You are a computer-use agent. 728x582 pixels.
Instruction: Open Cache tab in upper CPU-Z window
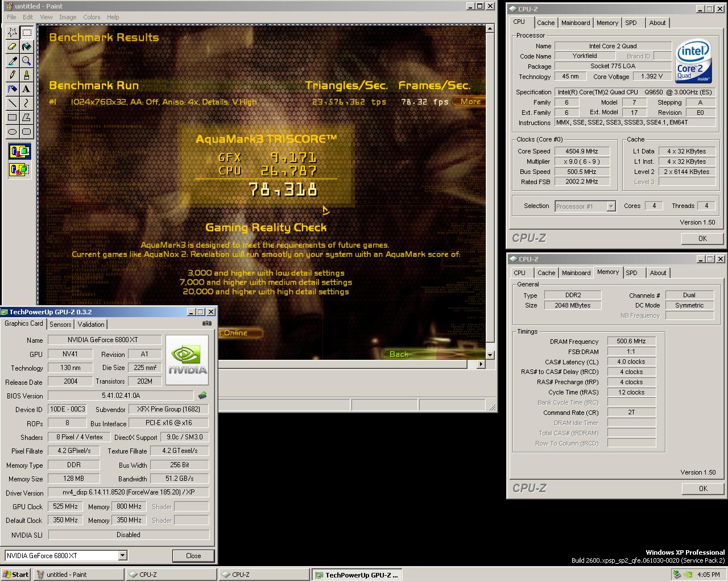[x=545, y=23]
